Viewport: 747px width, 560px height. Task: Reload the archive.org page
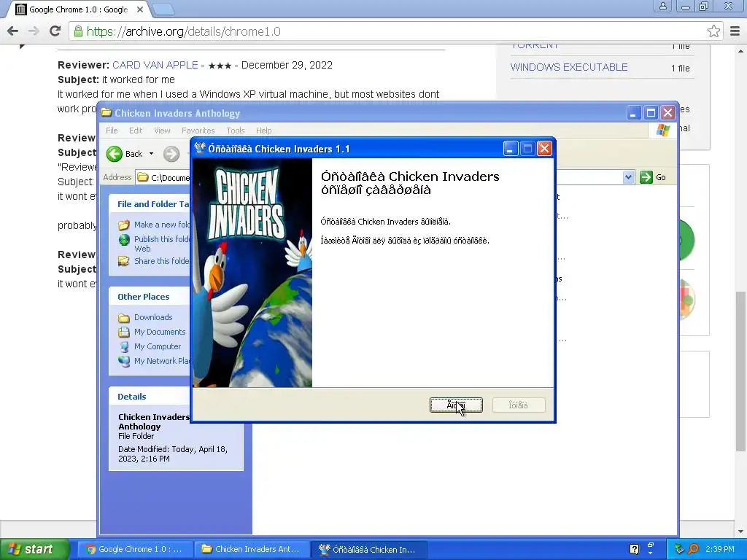point(55,31)
